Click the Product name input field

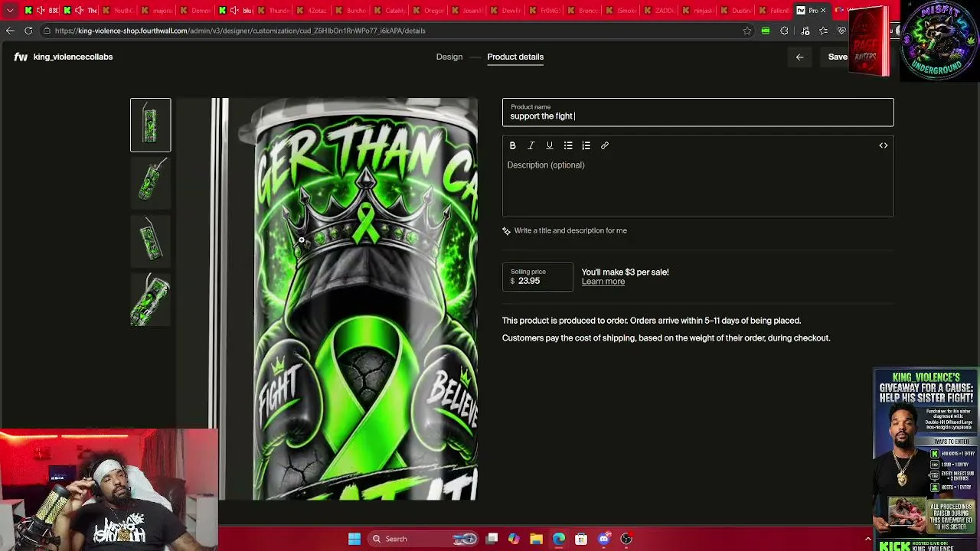pyautogui.click(x=697, y=112)
